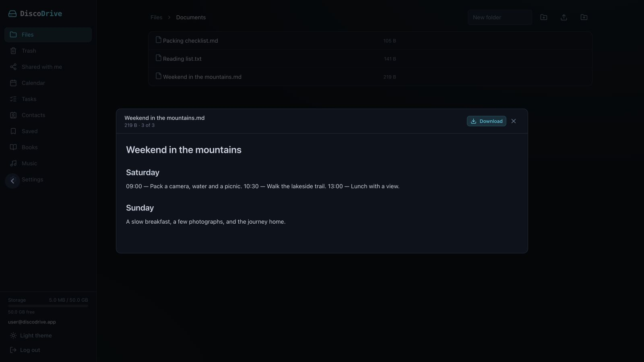This screenshot has width=644, height=362.
Task: Open the Saved bookmarks page
Action: click(48, 131)
